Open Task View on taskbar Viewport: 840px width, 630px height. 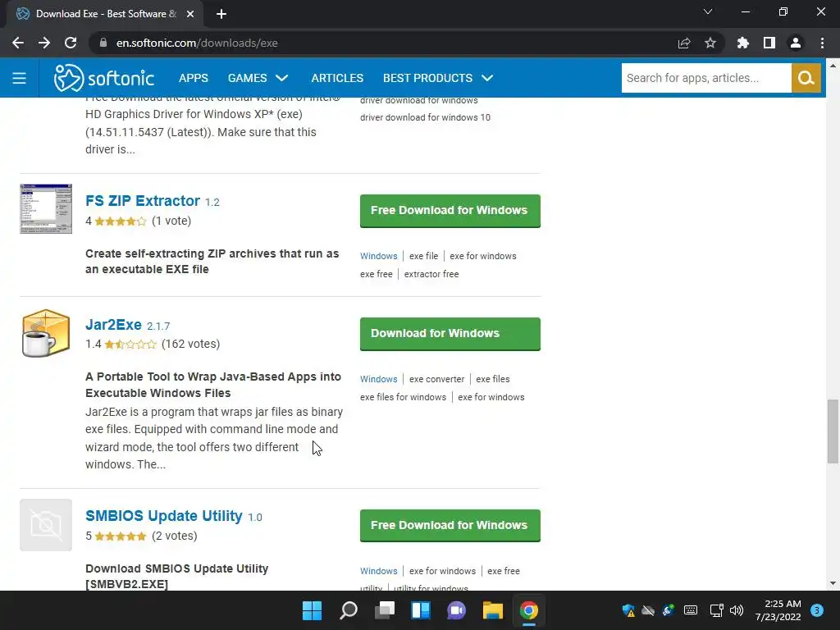coord(384,610)
